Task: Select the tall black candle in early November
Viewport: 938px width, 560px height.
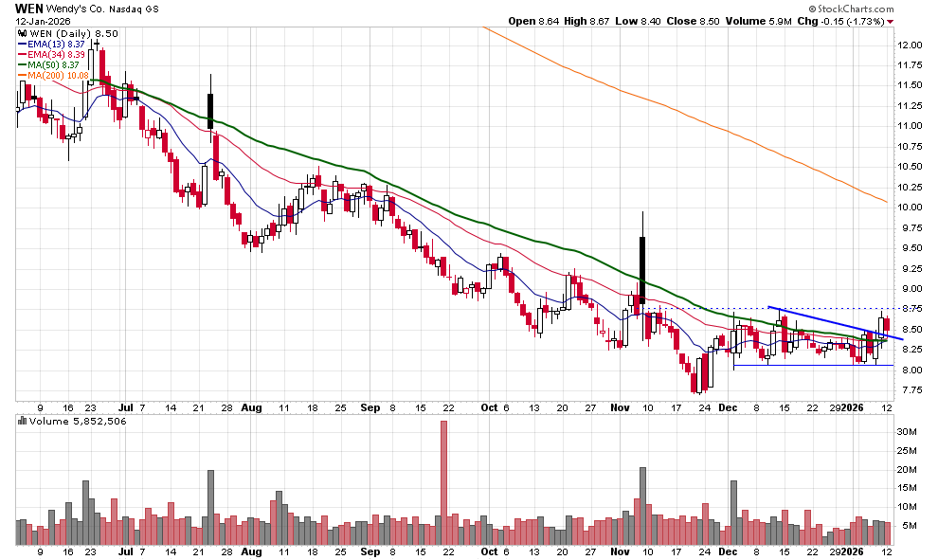Action: pyautogui.click(x=642, y=270)
